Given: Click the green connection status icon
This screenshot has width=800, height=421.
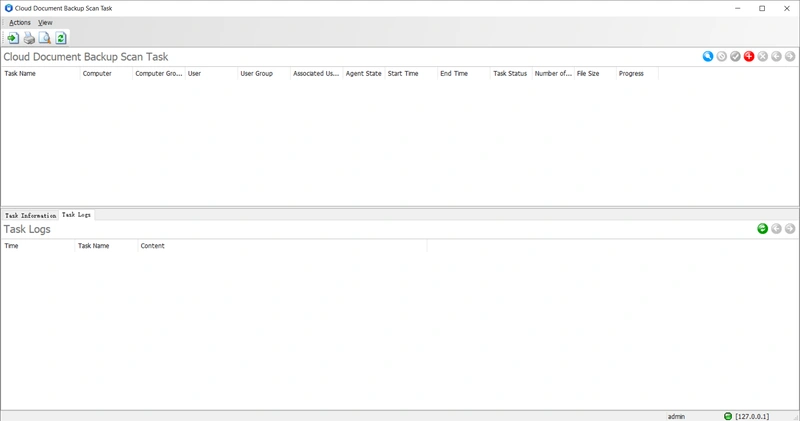Looking at the screenshot, I should pos(728,416).
